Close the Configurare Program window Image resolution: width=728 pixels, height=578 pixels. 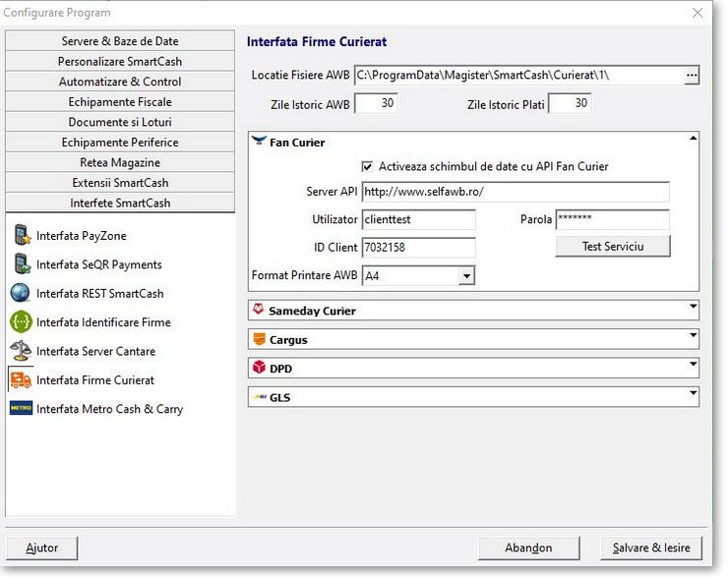coord(698,13)
